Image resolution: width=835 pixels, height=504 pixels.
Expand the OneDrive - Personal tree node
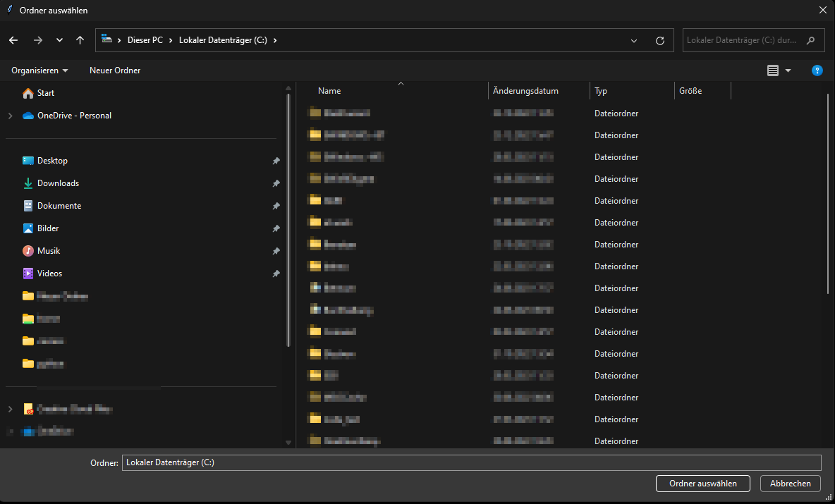(10, 116)
